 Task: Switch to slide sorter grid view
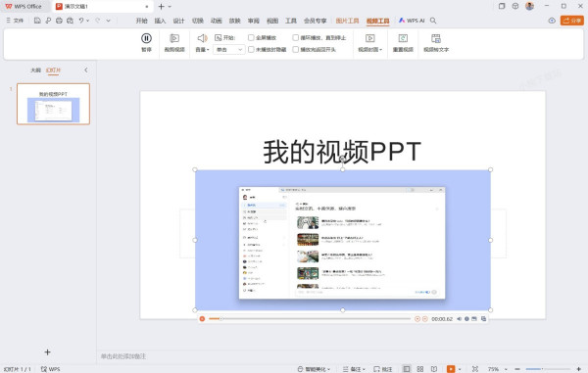tap(420, 369)
